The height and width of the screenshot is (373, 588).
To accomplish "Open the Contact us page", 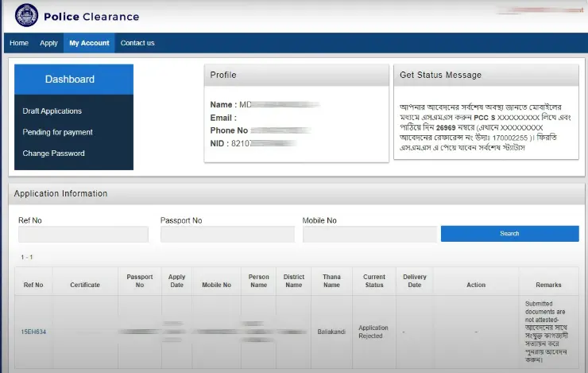I will pyautogui.click(x=137, y=43).
